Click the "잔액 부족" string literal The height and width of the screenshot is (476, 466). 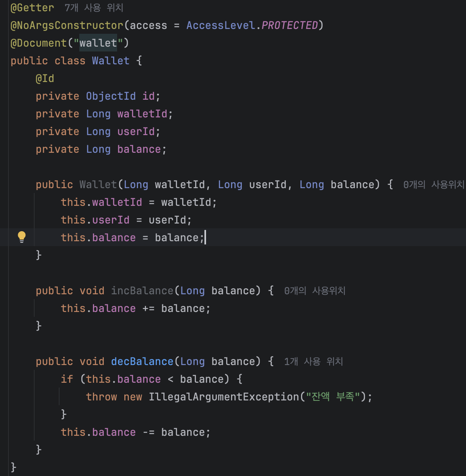tap(333, 397)
